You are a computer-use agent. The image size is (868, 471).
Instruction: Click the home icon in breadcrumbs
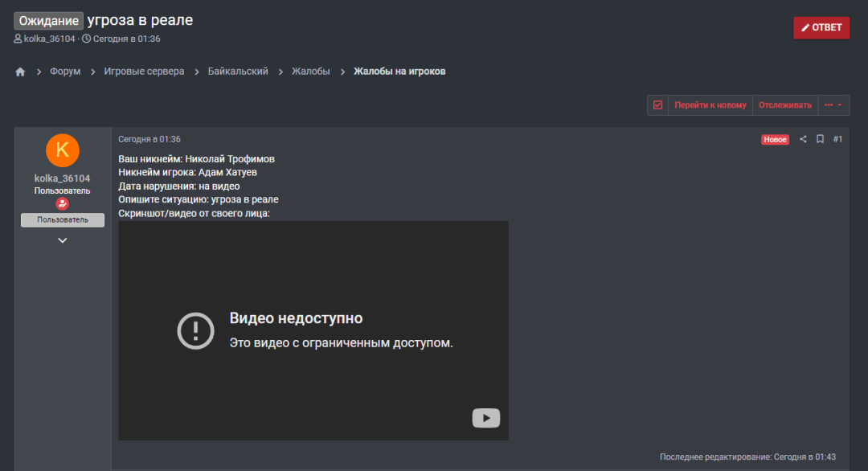tap(20, 72)
